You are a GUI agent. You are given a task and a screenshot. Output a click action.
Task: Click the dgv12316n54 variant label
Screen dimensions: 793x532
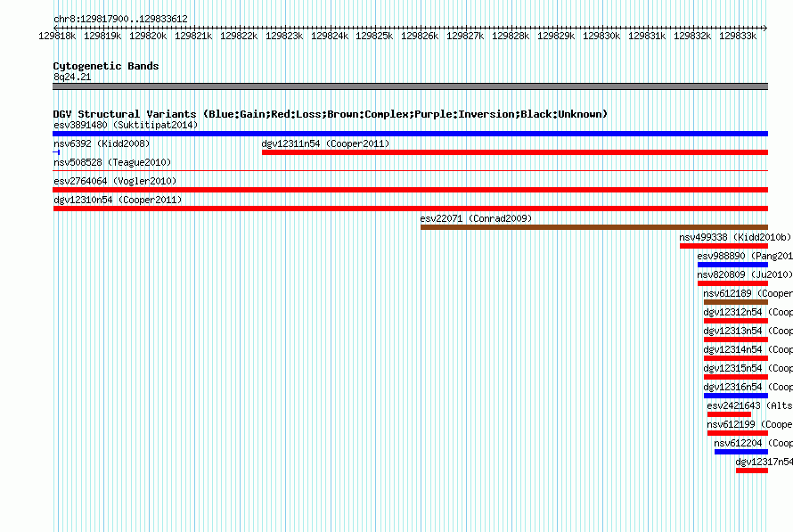pos(748,387)
